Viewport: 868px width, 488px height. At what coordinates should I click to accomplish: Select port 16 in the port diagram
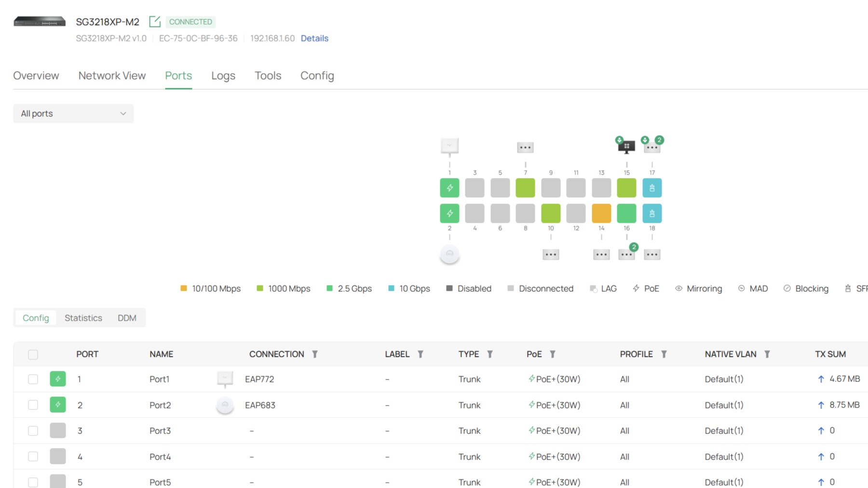click(626, 213)
